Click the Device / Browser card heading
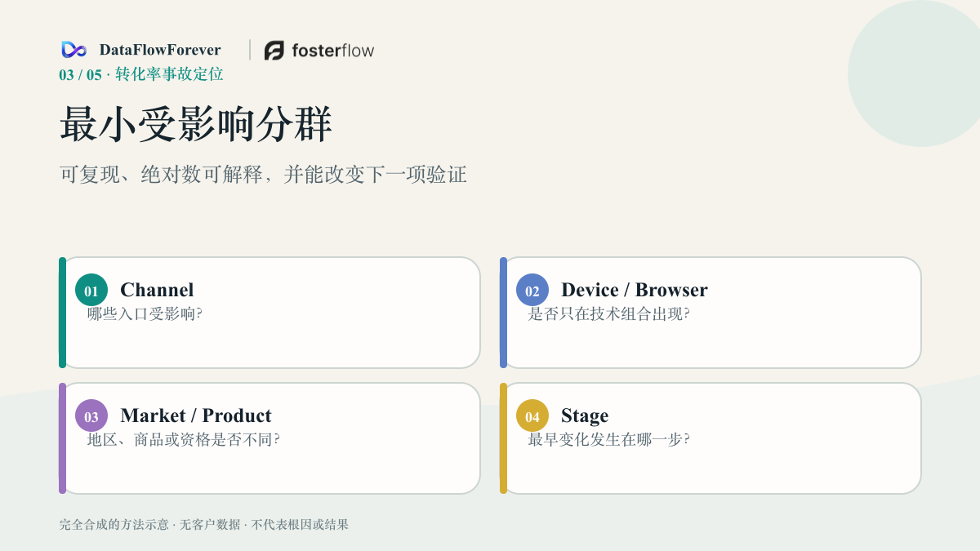 click(635, 290)
